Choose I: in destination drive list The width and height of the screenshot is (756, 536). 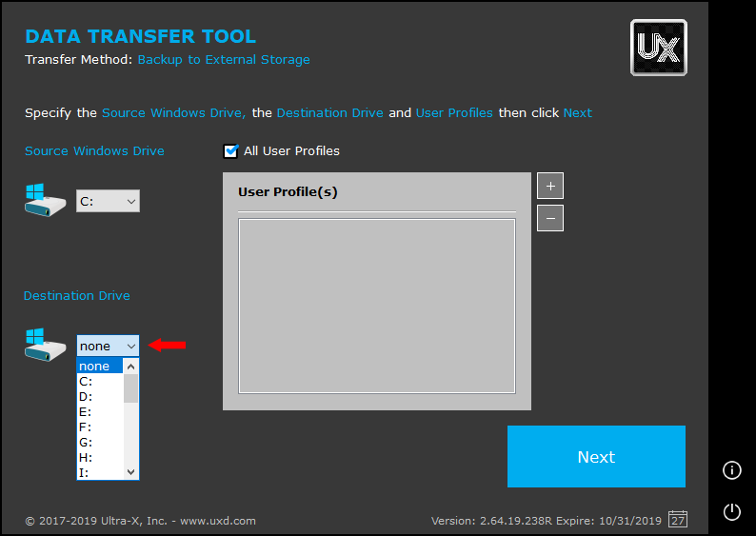tap(100, 472)
